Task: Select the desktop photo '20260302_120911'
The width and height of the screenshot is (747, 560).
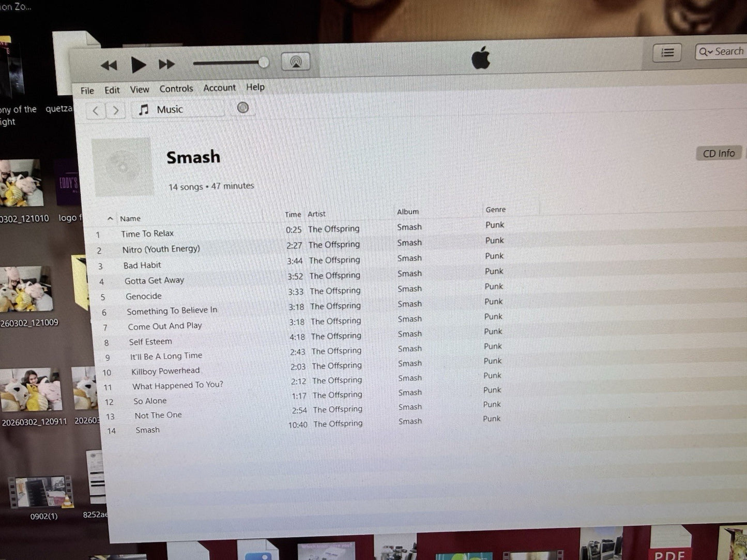Action: click(31, 389)
